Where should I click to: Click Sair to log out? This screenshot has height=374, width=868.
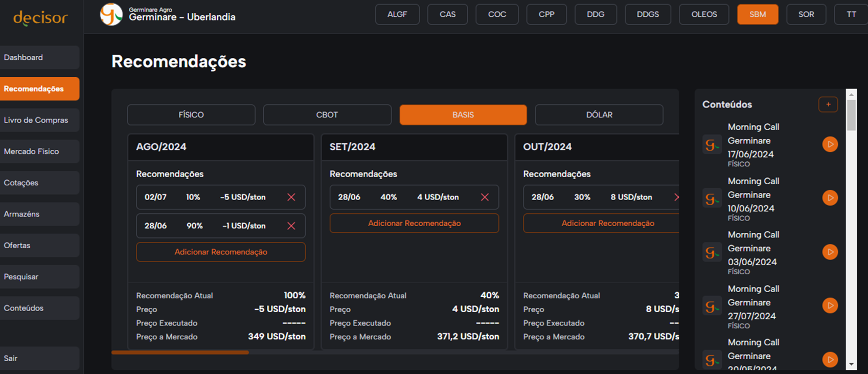pos(39,358)
